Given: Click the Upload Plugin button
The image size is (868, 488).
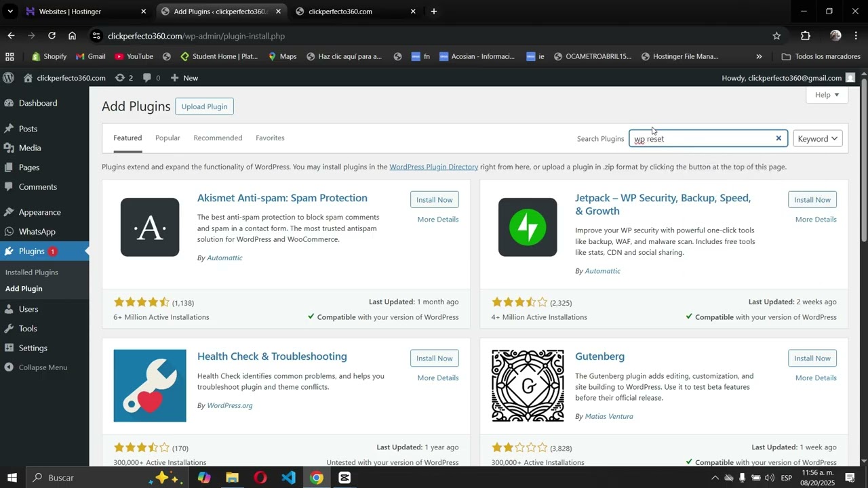Looking at the screenshot, I should click(x=204, y=106).
